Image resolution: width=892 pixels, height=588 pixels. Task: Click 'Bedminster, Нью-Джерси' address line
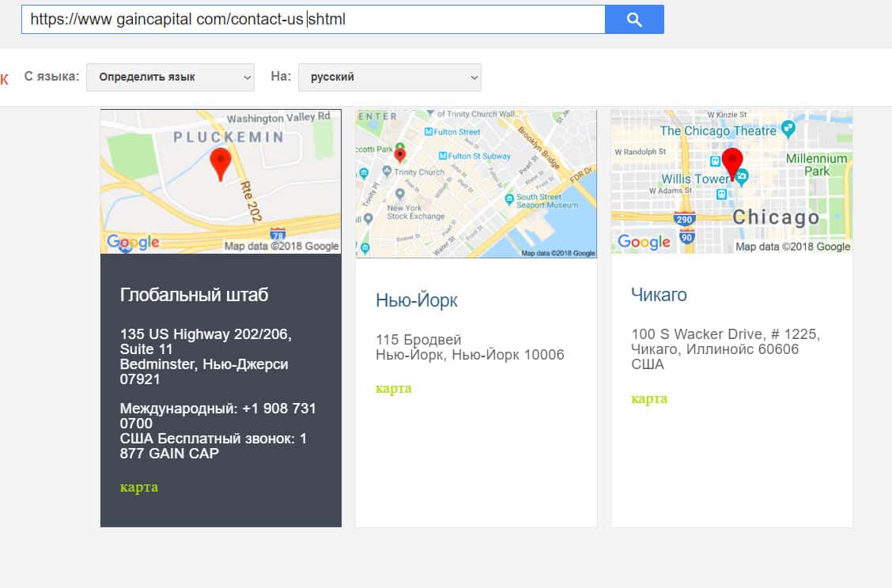point(204,364)
